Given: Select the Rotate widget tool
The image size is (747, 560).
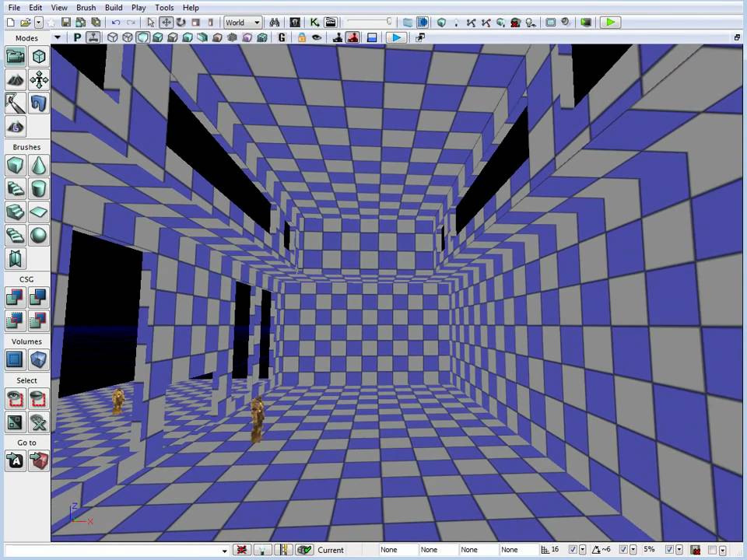Looking at the screenshot, I should point(181,23).
